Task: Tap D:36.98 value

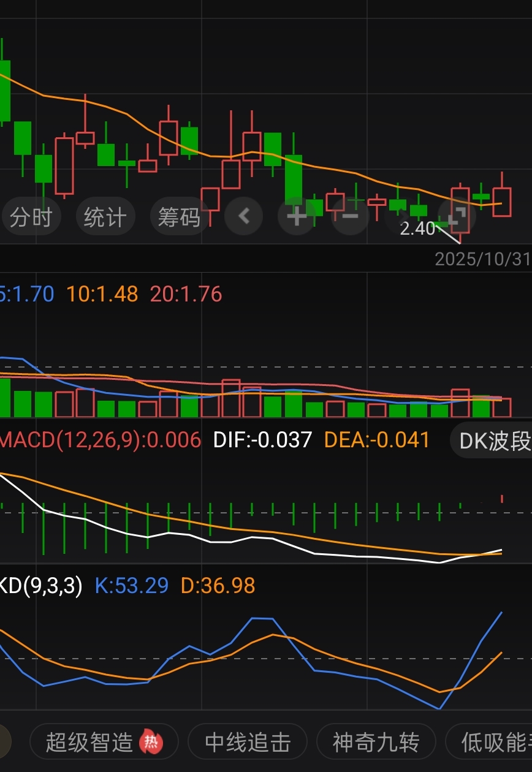Action: click(218, 586)
